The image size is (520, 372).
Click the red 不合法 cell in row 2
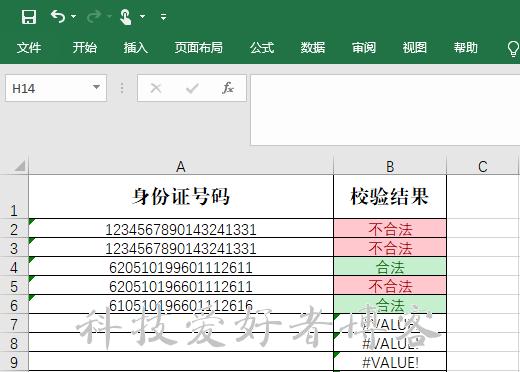coord(390,229)
